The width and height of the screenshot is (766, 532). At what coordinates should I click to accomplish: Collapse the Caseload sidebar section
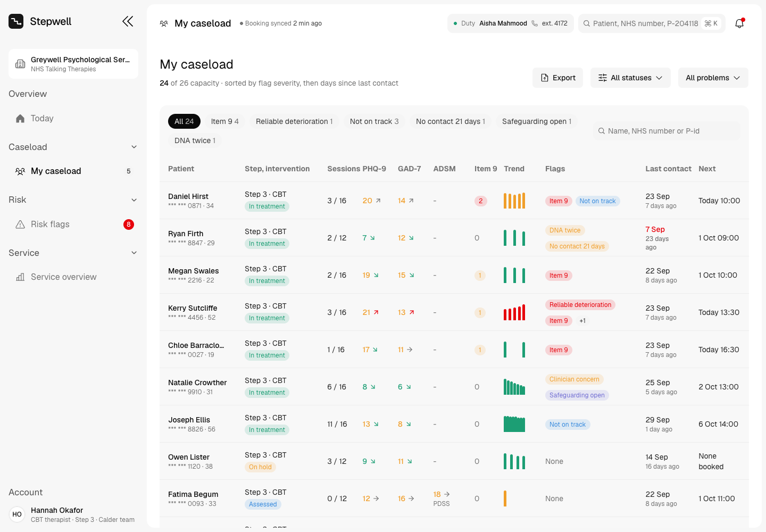pos(134,147)
